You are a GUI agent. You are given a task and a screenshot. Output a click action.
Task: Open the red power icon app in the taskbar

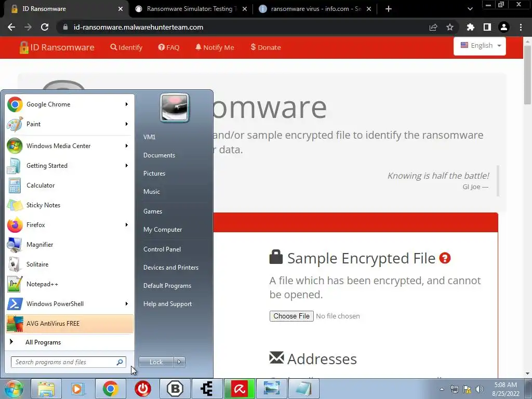click(x=142, y=389)
